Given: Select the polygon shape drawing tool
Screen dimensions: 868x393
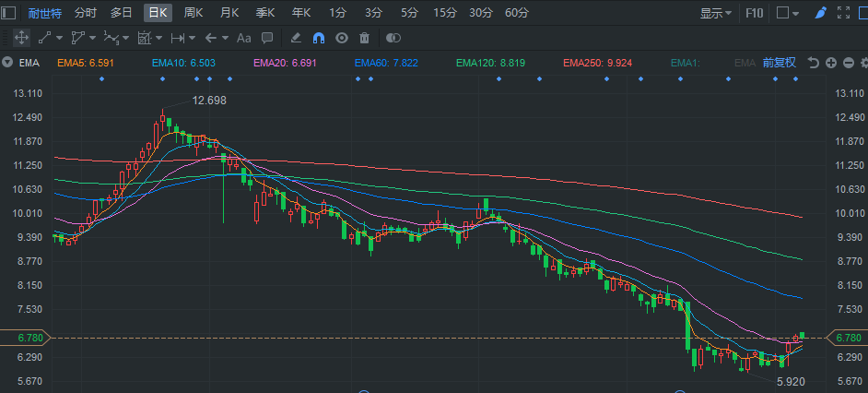Looking at the screenshot, I should click(78, 38).
